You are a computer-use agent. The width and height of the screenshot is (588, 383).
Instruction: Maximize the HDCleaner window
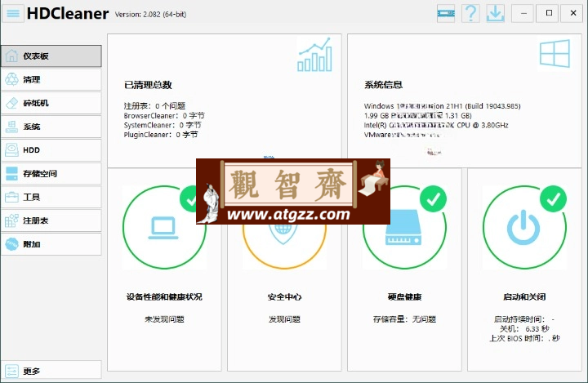(547, 14)
